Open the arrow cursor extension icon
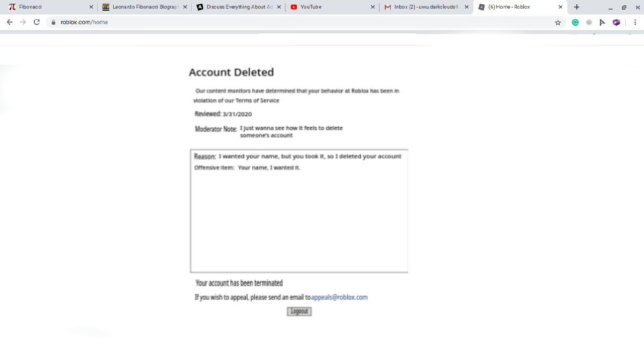This screenshot has height=338, width=644. pyautogui.click(x=602, y=22)
